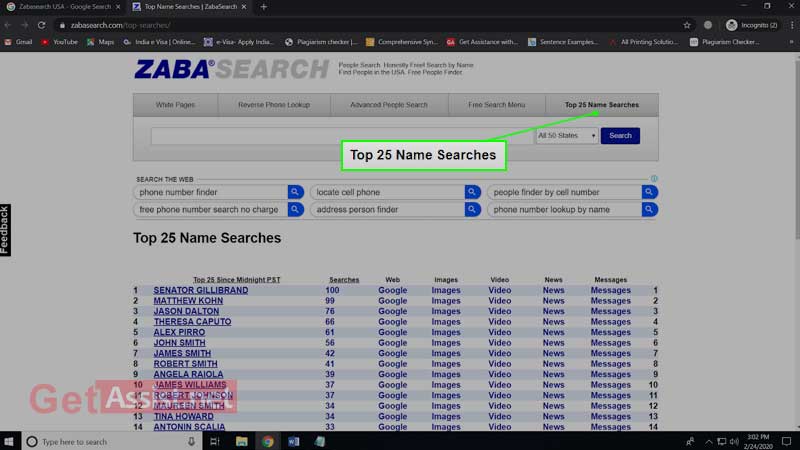Close the Top Name Searches browser tab
The height and width of the screenshot is (450, 800).
(x=244, y=7)
